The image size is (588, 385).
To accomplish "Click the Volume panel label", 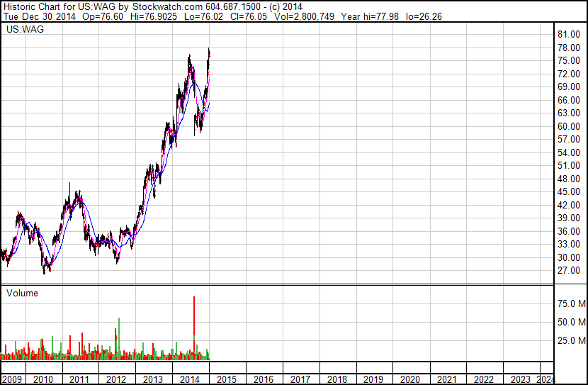I will (22, 293).
